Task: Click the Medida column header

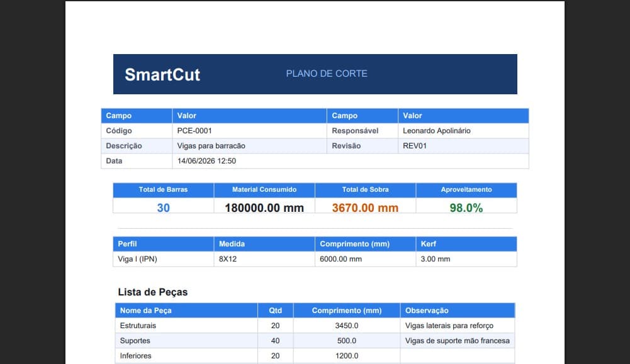Action: 232,244
